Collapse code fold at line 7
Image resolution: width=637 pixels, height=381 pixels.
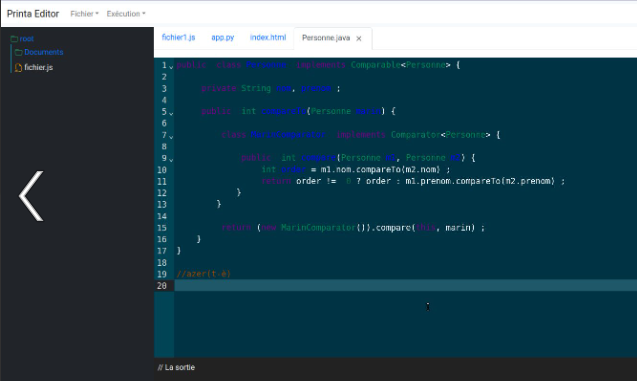pos(171,136)
